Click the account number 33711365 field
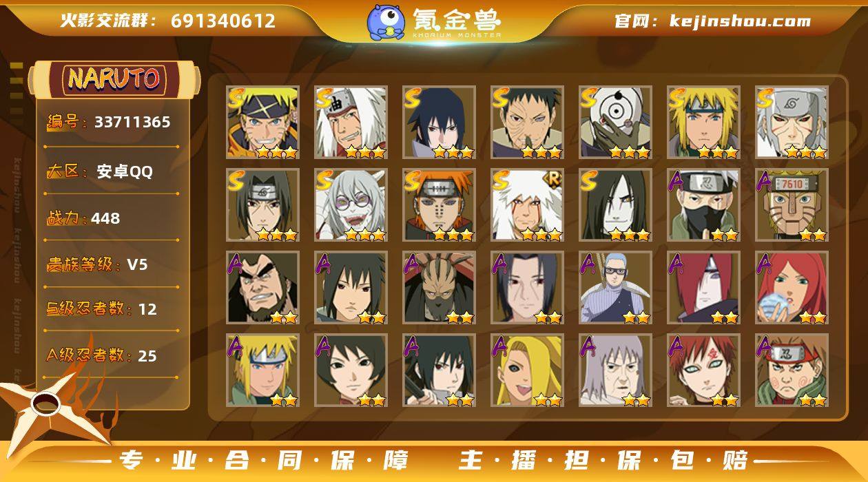868x482 pixels. click(110, 123)
